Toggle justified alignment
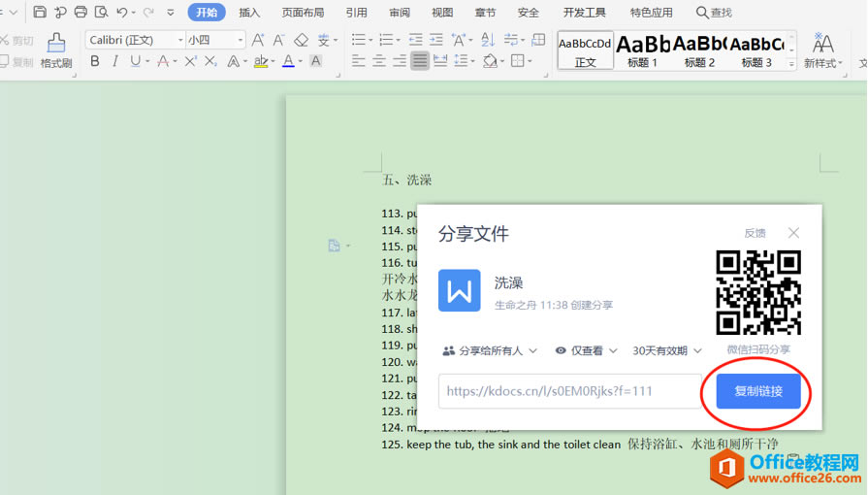 [420, 61]
